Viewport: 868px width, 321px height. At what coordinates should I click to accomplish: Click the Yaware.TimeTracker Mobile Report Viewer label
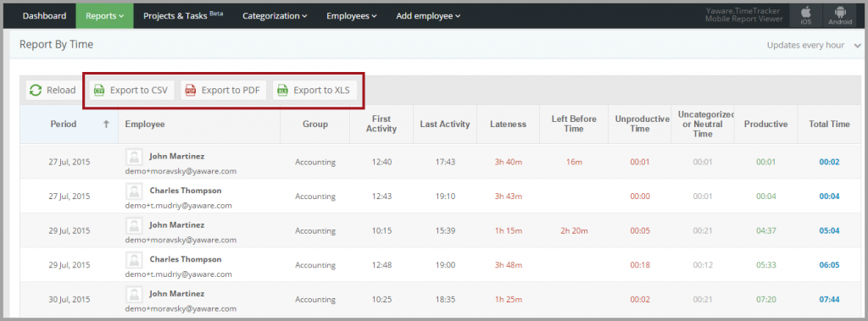click(744, 15)
